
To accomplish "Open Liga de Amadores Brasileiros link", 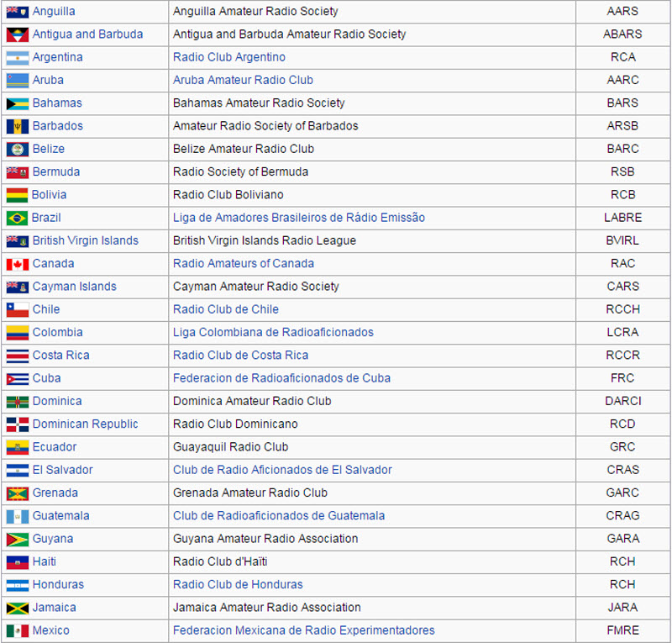I will [x=299, y=218].
